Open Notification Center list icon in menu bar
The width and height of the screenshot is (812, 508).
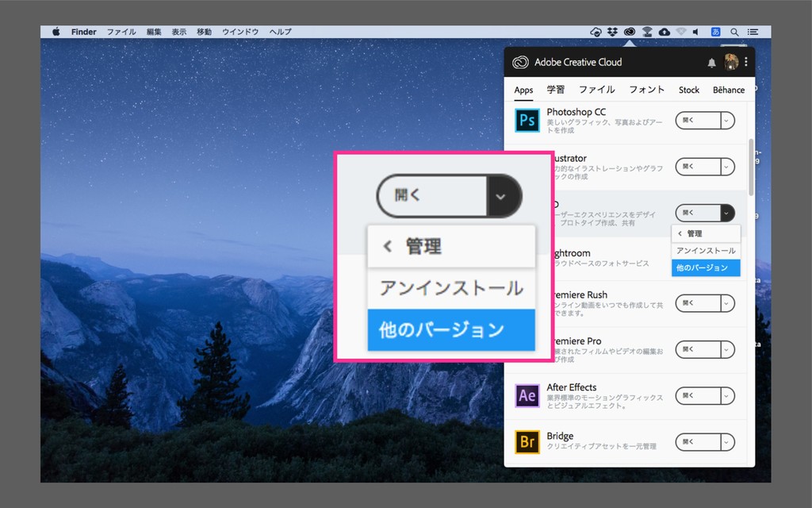[753, 32]
